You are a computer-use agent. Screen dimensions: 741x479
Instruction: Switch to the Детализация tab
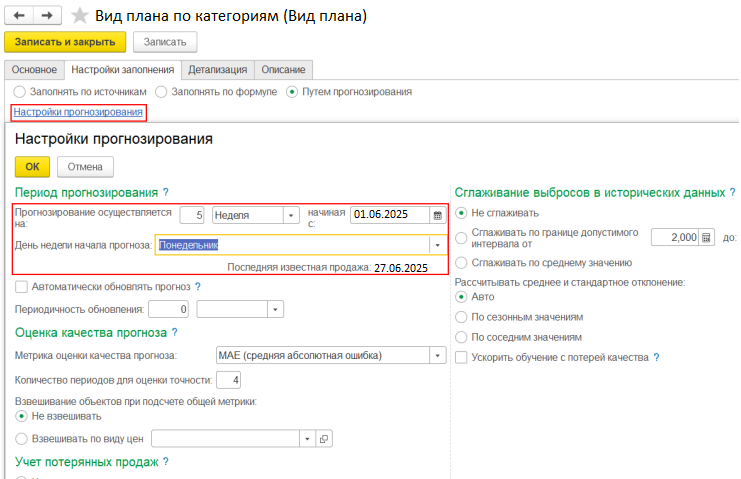click(217, 70)
